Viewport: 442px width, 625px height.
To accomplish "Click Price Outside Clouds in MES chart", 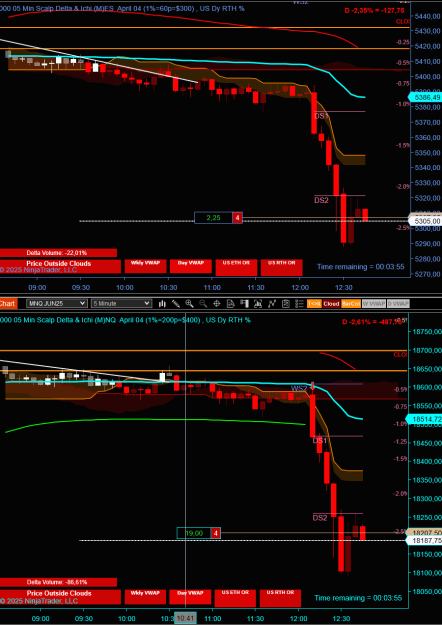I will [x=60, y=266].
